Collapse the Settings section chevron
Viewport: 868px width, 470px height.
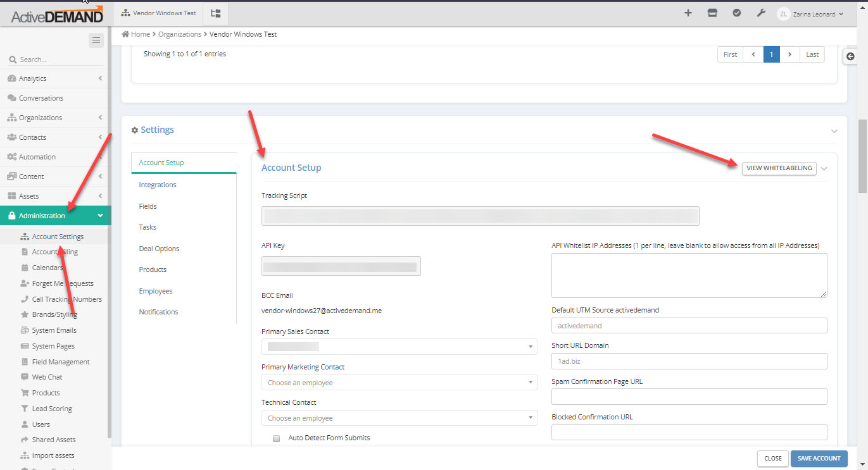[834, 131]
